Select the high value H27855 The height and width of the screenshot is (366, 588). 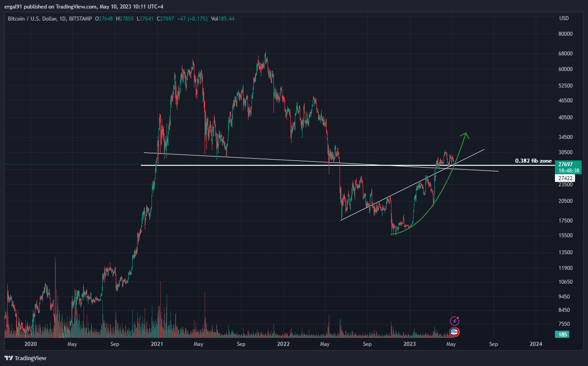(x=125, y=19)
